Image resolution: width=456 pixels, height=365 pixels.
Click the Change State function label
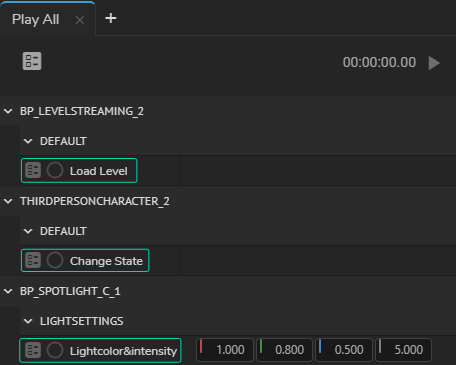pyautogui.click(x=106, y=261)
